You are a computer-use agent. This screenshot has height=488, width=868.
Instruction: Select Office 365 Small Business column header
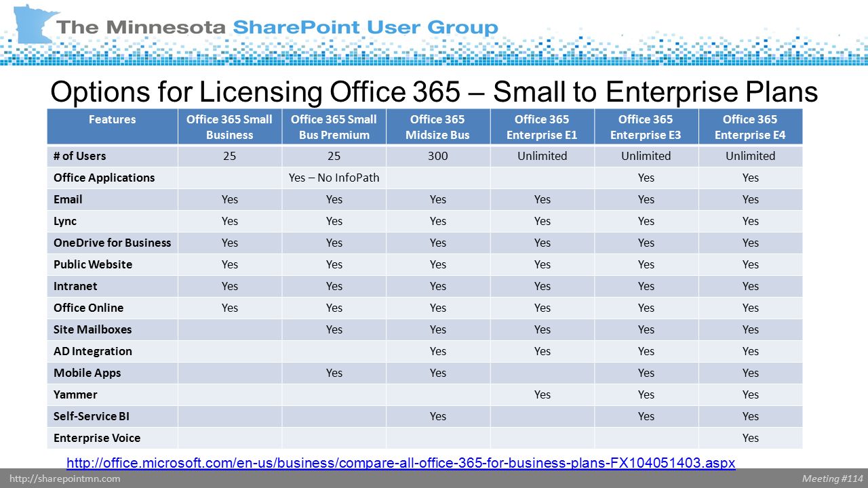click(x=230, y=127)
